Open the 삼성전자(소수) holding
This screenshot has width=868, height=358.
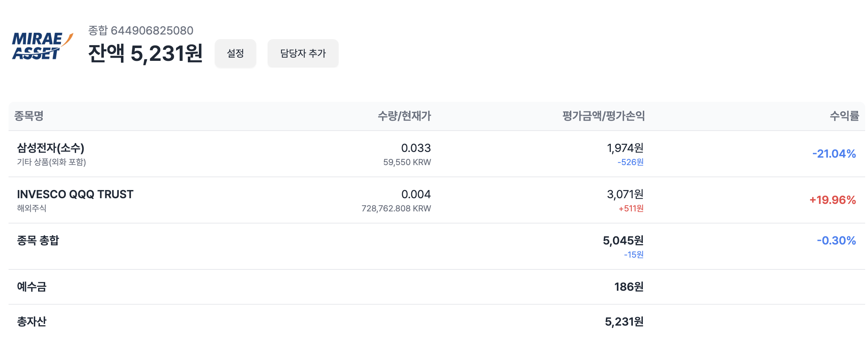[x=51, y=148]
